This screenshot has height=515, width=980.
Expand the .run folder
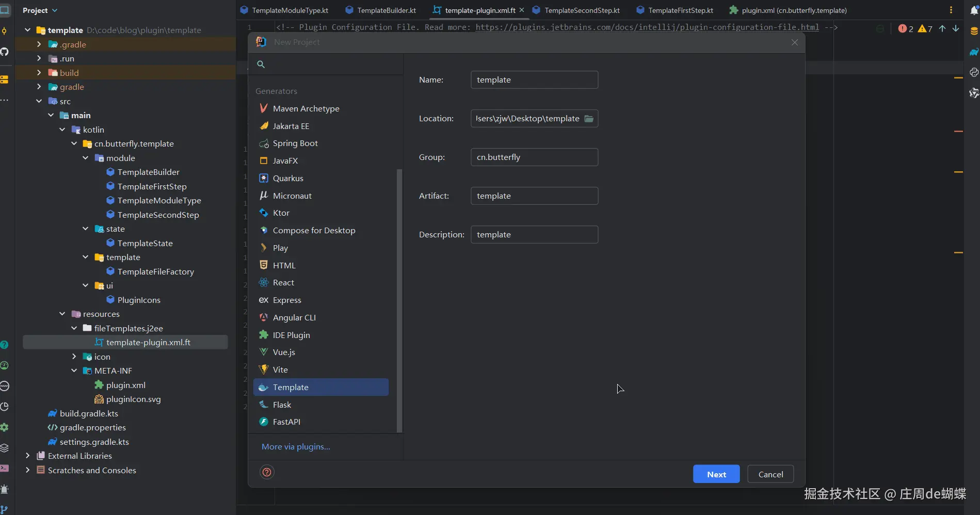click(x=39, y=58)
